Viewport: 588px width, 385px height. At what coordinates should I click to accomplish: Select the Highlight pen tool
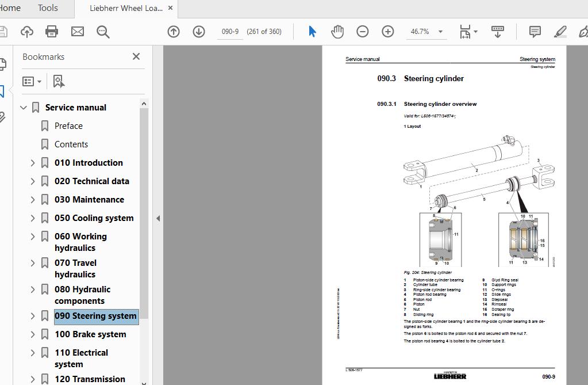click(560, 32)
